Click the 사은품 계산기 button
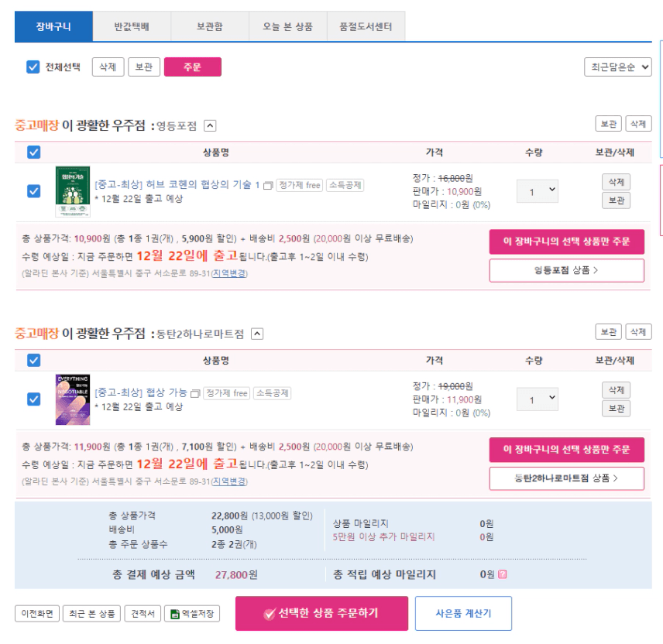 click(463, 614)
